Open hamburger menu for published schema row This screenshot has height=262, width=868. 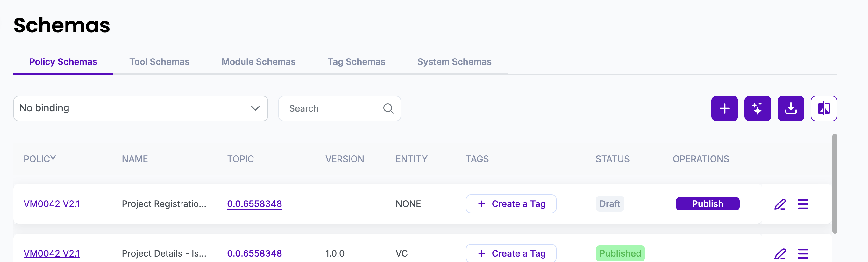(802, 253)
